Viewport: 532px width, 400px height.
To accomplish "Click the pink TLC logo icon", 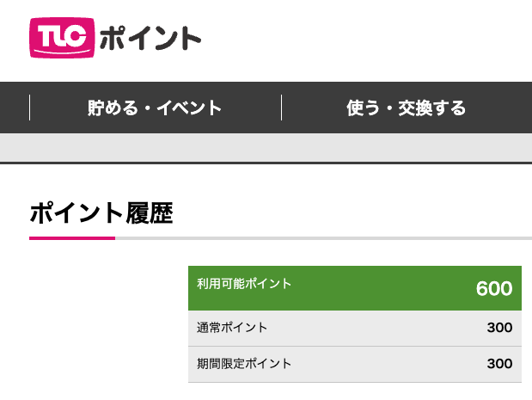I will (x=62, y=38).
